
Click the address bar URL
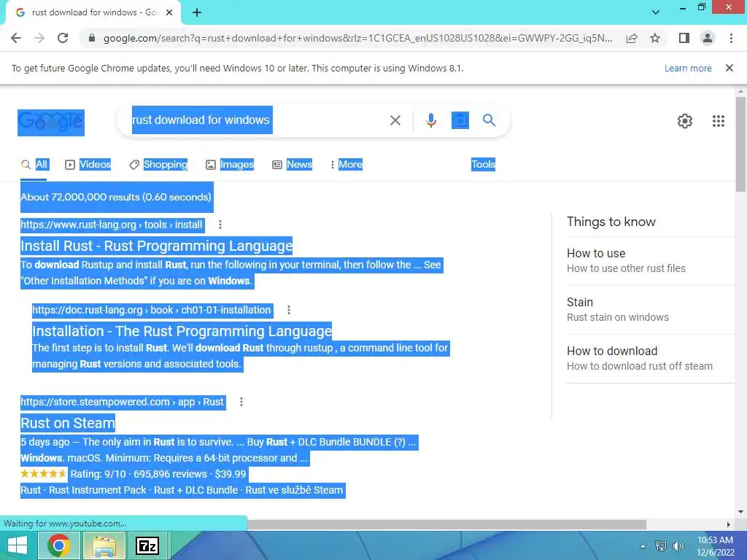pos(357,38)
